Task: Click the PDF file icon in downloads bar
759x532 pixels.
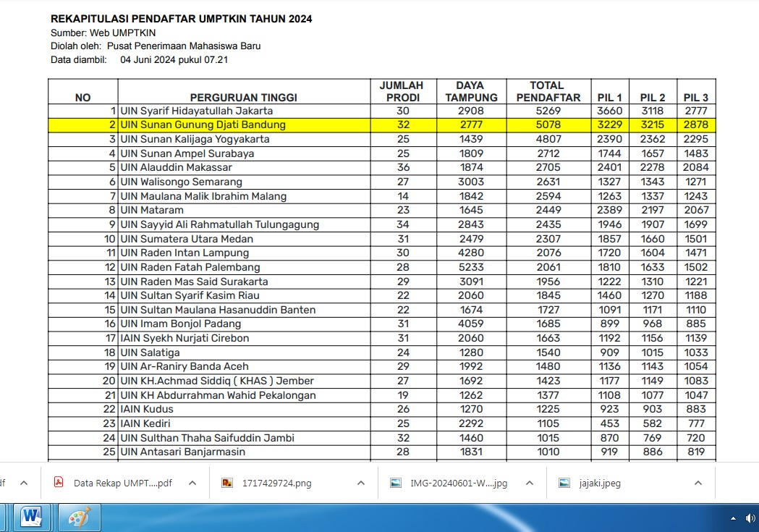Action: 59,483
